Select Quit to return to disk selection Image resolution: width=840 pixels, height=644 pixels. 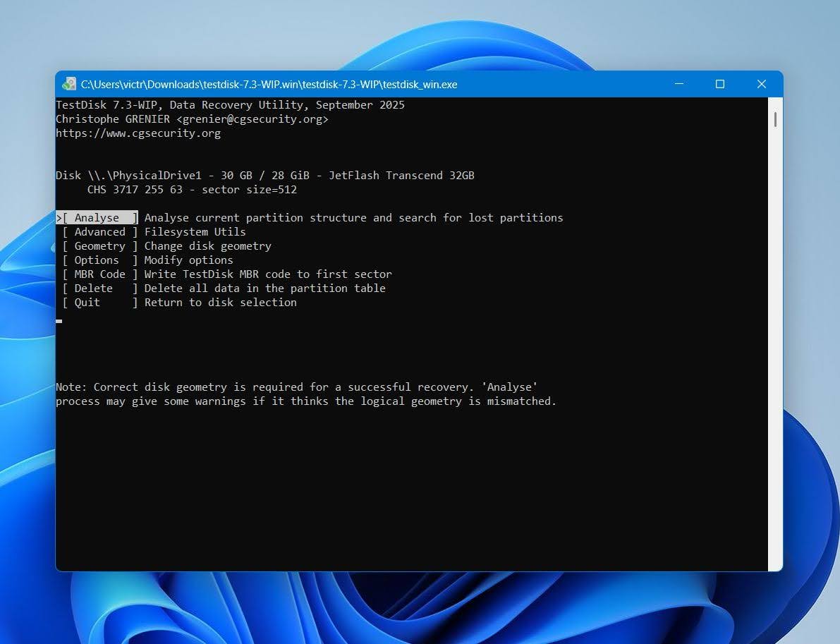click(99, 302)
